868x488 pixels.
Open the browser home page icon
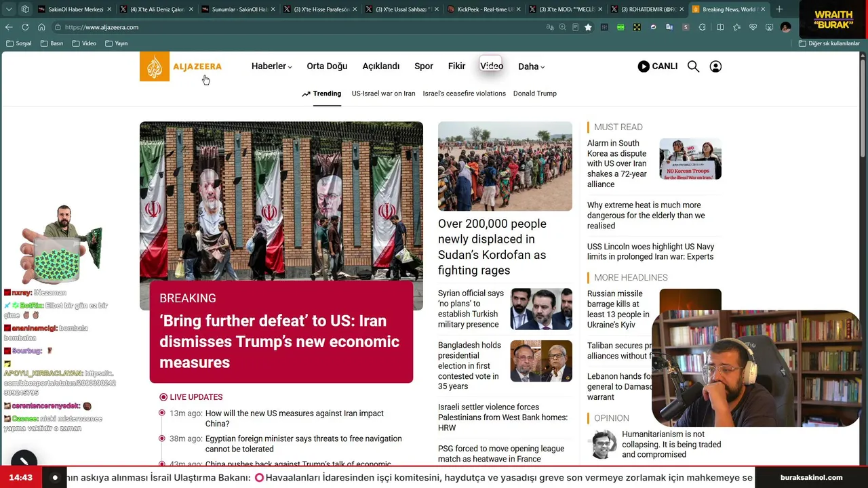click(41, 27)
